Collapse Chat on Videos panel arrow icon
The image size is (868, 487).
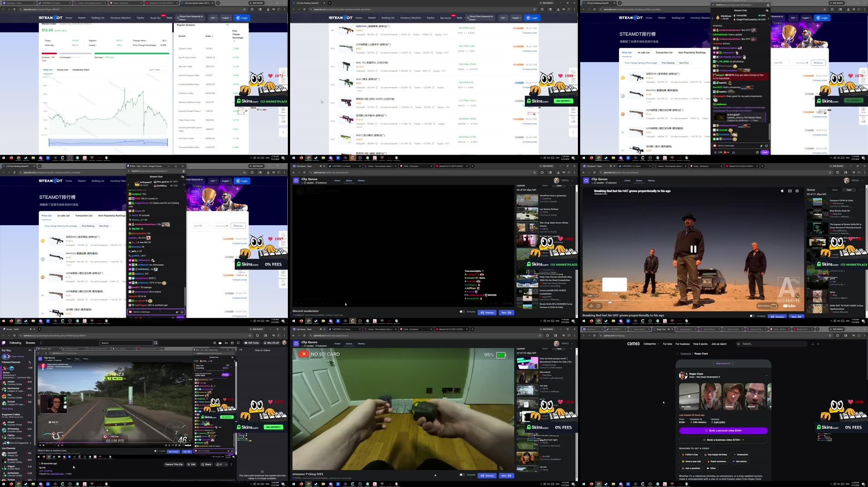coord(241,350)
